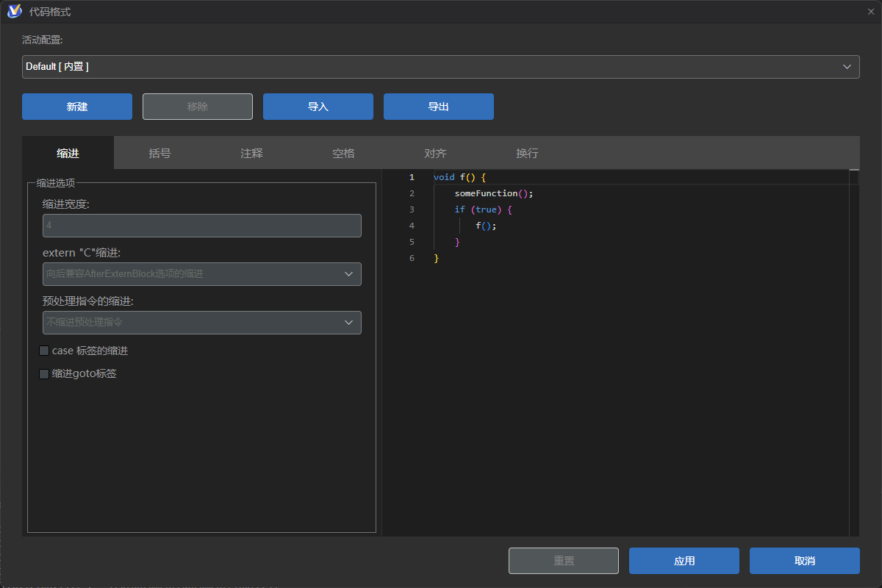Click the 'someFunction();' code line
The height and width of the screenshot is (588, 882).
point(494,193)
